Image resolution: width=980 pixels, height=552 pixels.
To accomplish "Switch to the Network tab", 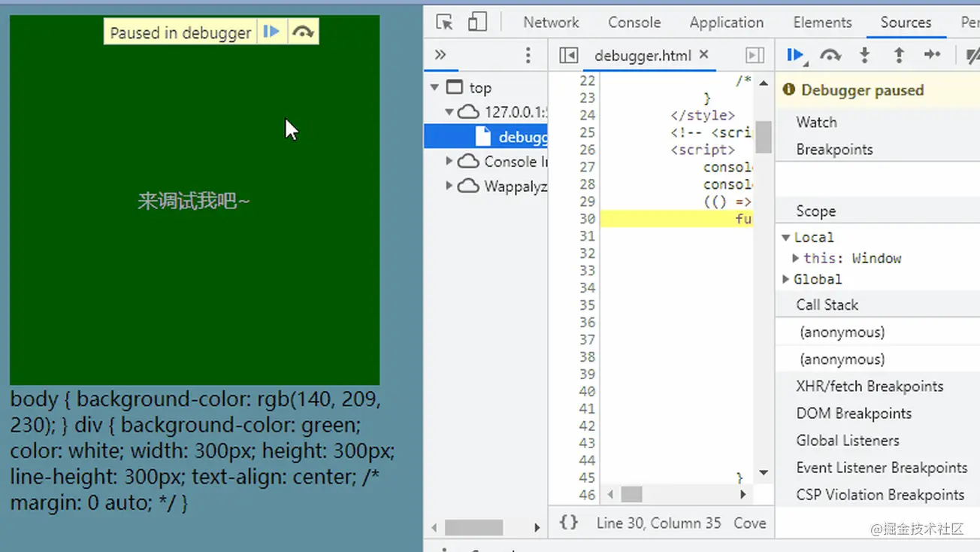I will point(551,23).
